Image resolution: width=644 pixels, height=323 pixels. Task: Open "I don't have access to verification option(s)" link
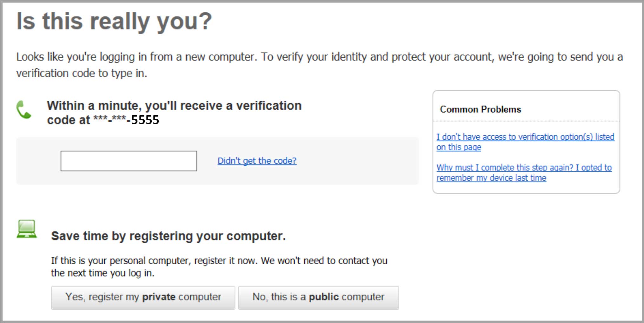[525, 137]
